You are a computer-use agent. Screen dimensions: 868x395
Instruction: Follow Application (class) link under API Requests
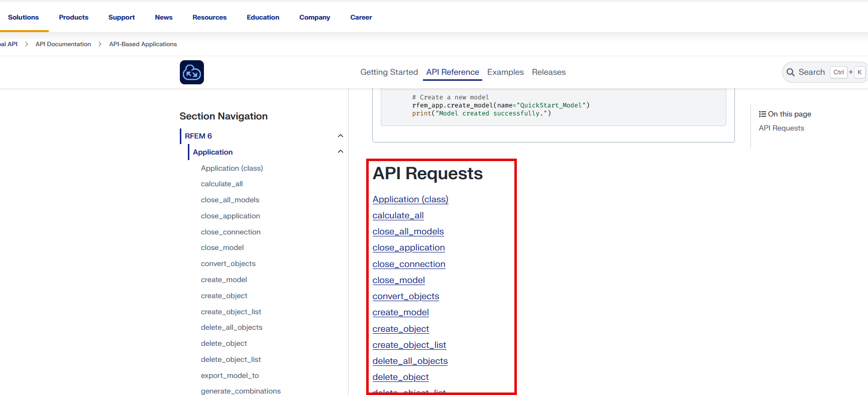(x=410, y=199)
